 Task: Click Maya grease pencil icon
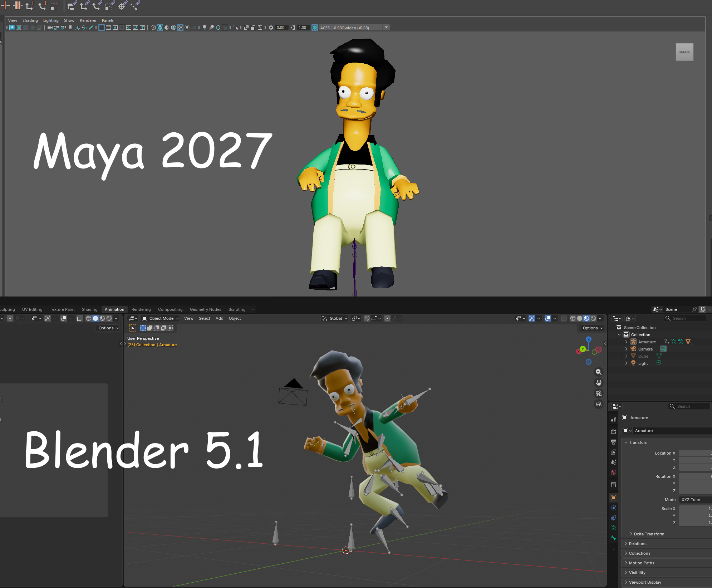pyautogui.click(x=91, y=28)
